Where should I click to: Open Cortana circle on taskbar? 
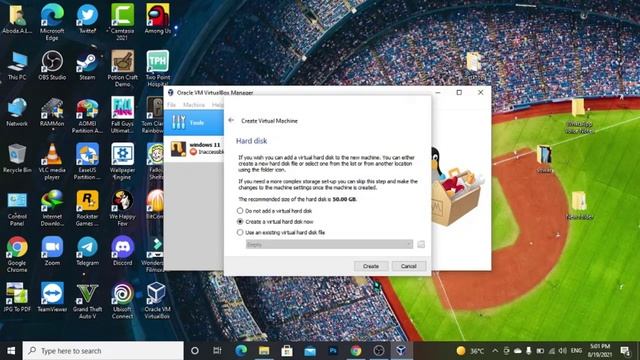(195, 351)
